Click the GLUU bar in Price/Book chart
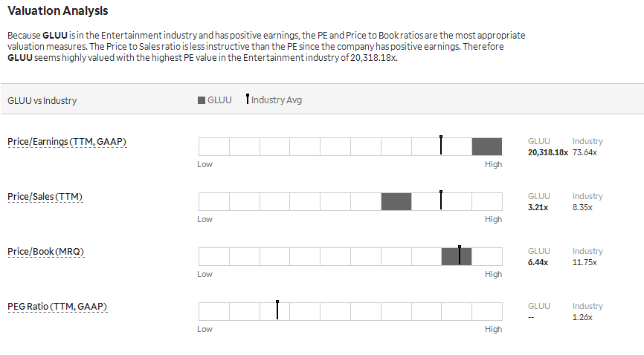This screenshot has width=644, height=355. click(457, 256)
